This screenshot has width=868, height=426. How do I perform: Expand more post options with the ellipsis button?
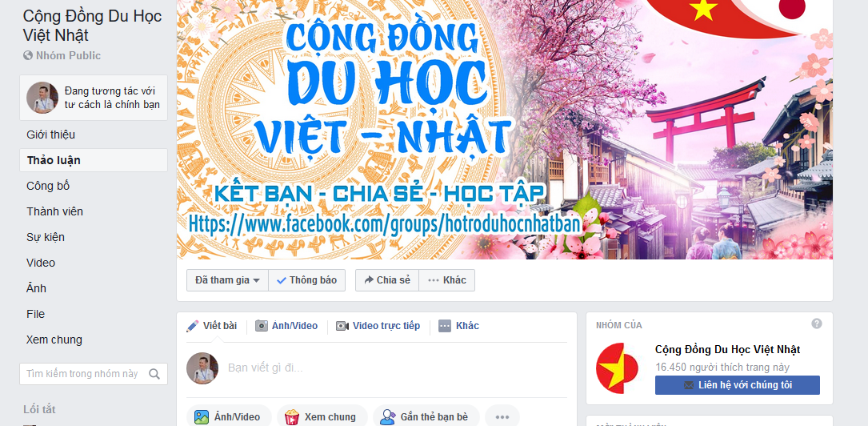(x=502, y=417)
